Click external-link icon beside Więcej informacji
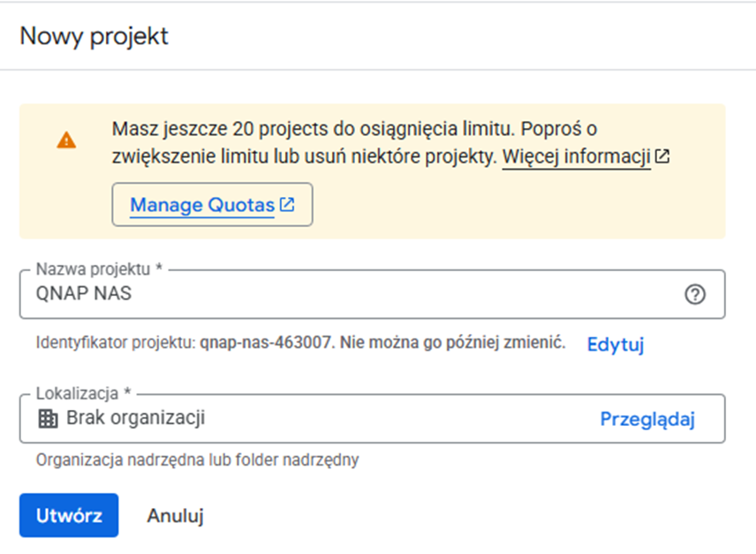The height and width of the screenshot is (554, 756). coord(662,156)
